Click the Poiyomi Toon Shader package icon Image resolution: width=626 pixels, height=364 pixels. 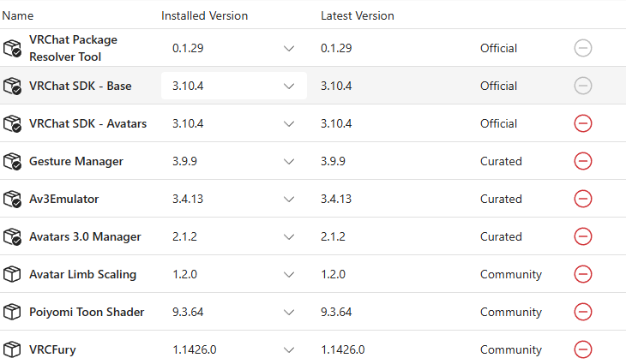(x=12, y=312)
